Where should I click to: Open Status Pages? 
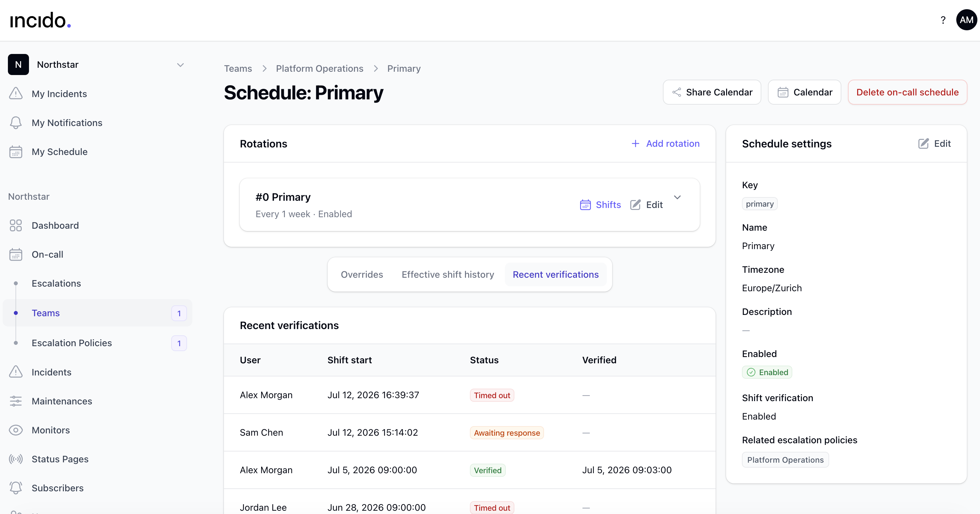click(60, 459)
